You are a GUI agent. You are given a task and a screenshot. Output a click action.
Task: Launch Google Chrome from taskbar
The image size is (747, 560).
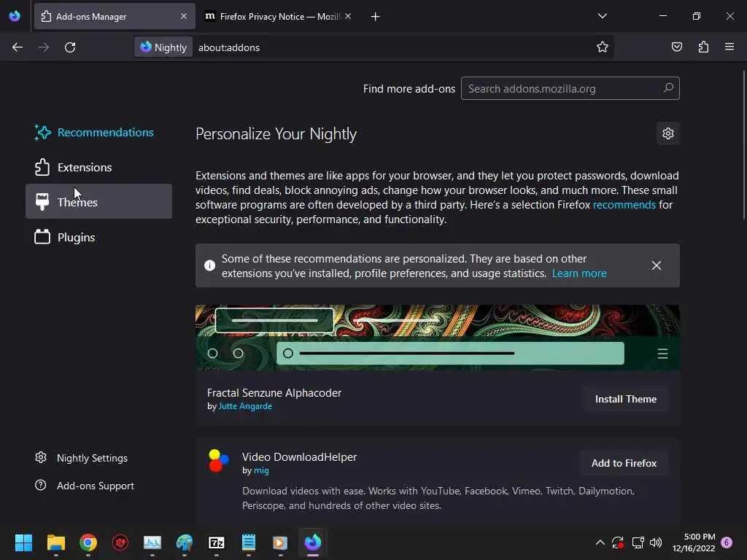[x=88, y=542]
